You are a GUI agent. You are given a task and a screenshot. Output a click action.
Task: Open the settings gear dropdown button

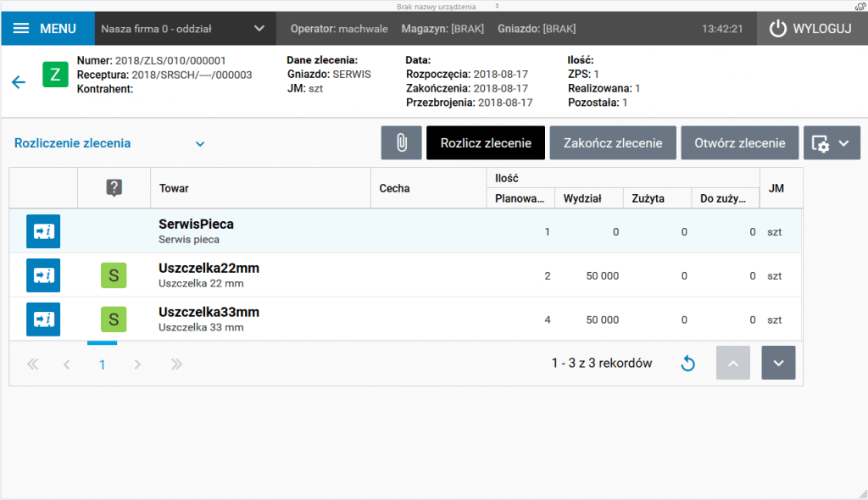click(832, 143)
